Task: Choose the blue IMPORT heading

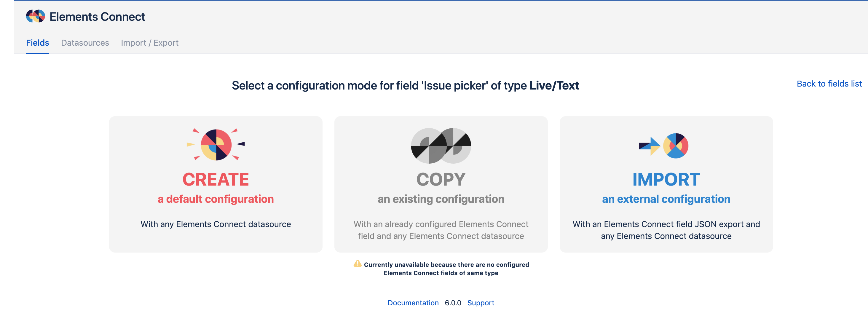Action: [666, 179]
